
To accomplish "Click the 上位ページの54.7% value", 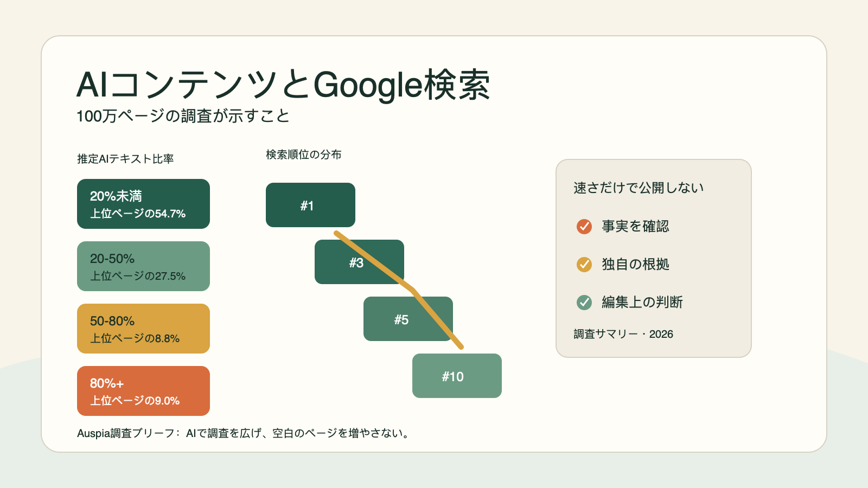I will [138, 214].
